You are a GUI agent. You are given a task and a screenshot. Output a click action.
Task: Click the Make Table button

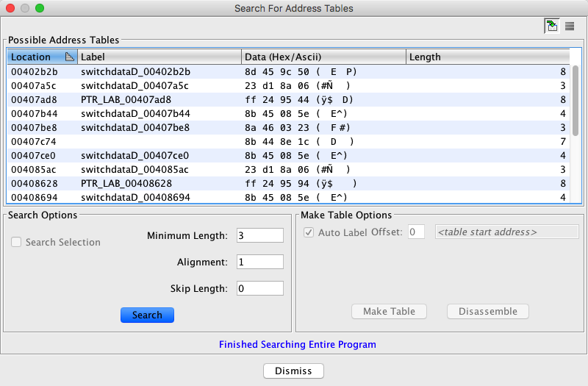click(389, 311)
